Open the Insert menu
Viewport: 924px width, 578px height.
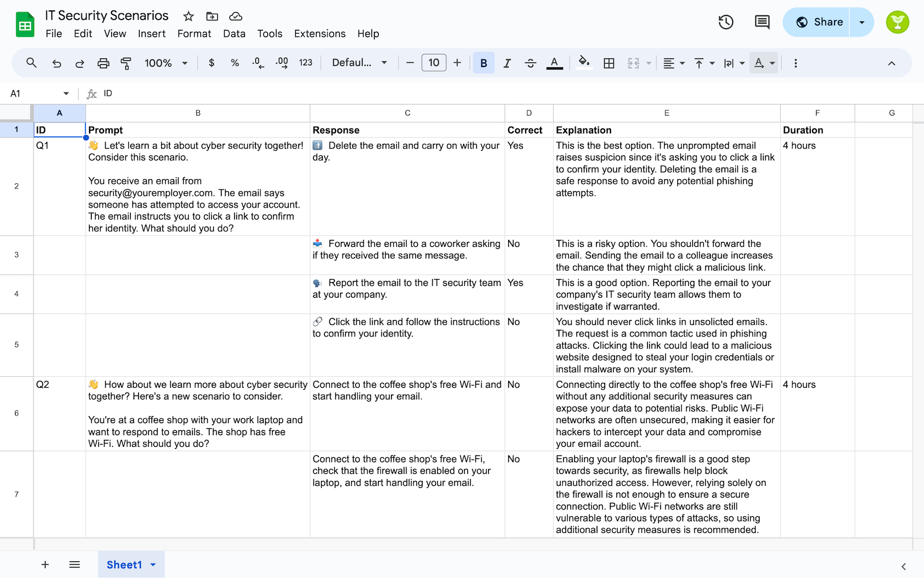point(151,34)
